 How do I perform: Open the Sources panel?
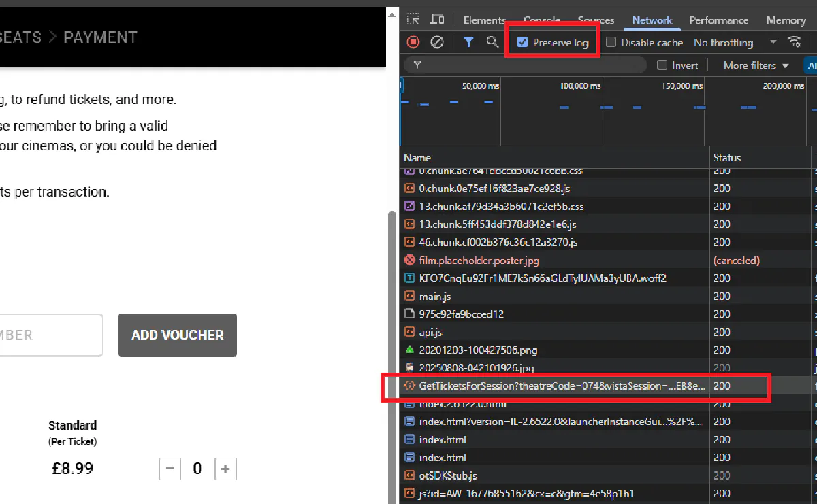(x=596, y=20)
